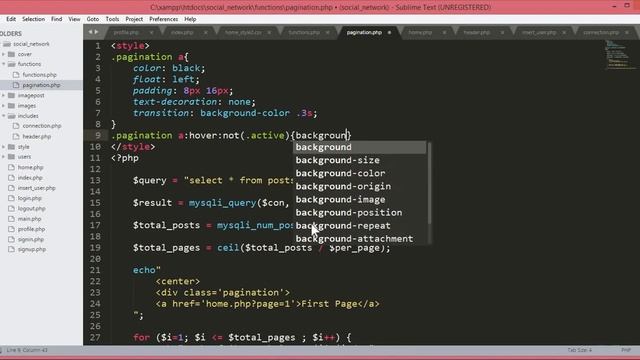The image size is (640, 360).
Task: Switch to the home_style2.css tab
Action: point(243,32)
